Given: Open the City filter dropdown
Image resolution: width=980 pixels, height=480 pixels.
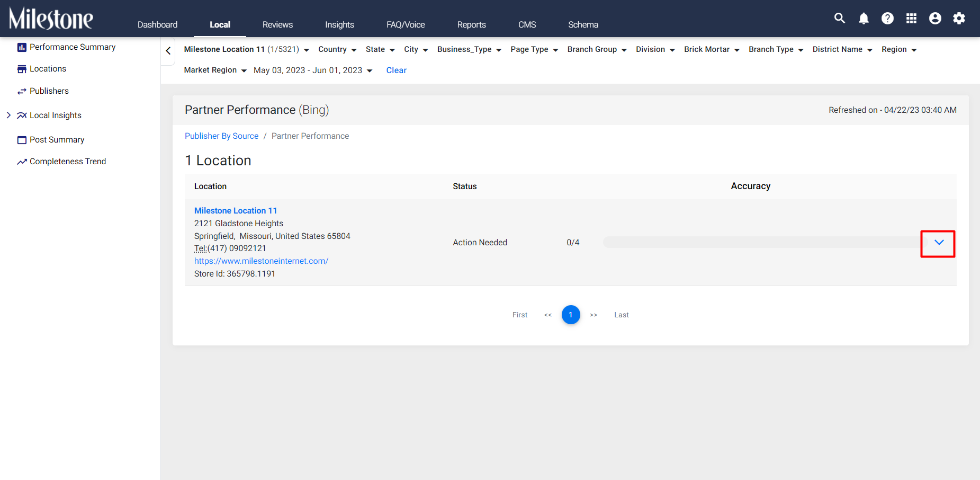Looking at the screenshot, I should tap(416, 49).
